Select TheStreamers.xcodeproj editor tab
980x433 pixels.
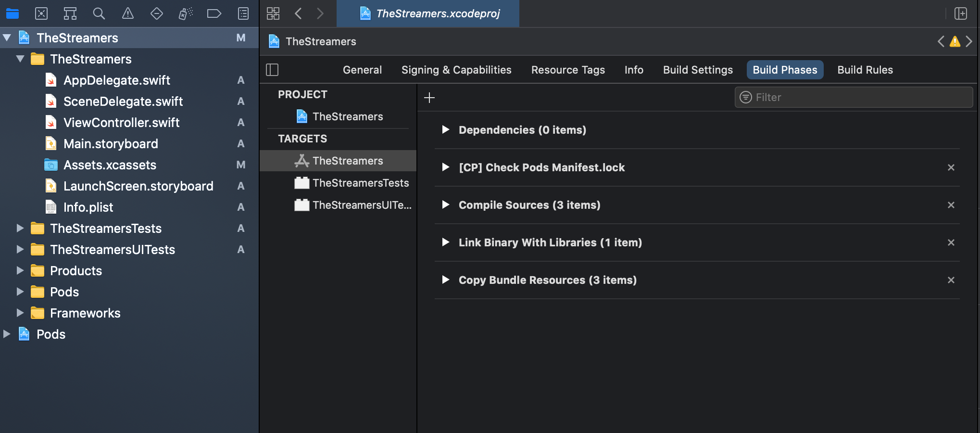point(428,13)
